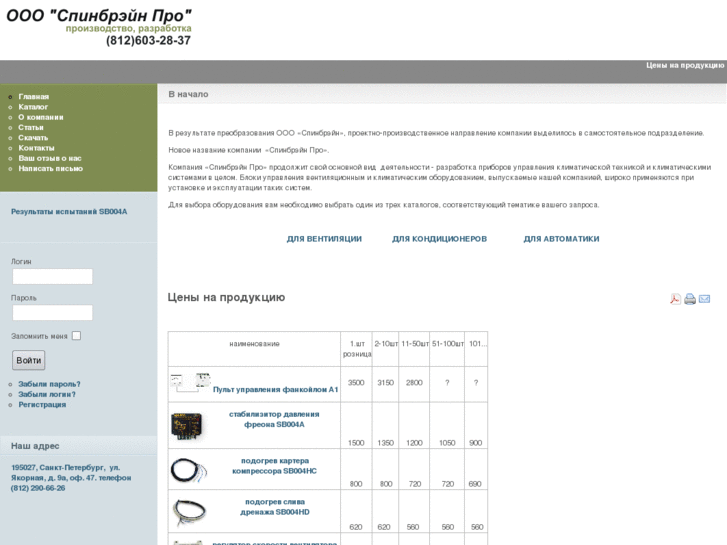
Task: Open Пульт управления фанкойлом А1 link
Action: coord(275,390)
